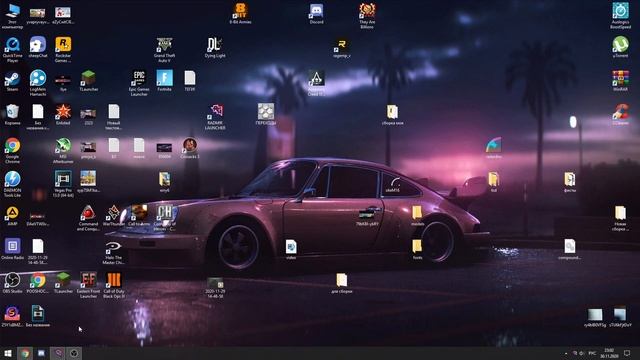Launch the uTorrent shortcut
This screenshot has width=640, height=360.
pyautogui.click(x=620, y=47)
